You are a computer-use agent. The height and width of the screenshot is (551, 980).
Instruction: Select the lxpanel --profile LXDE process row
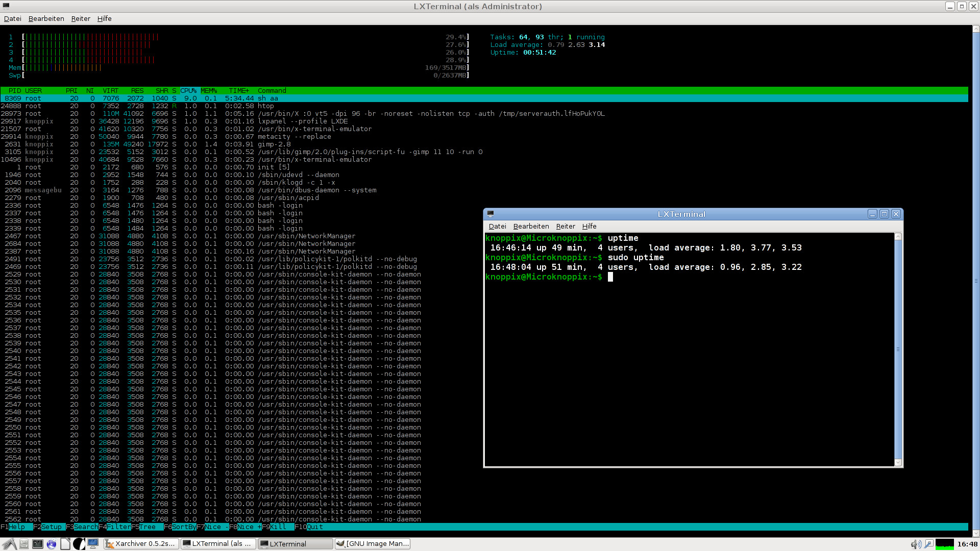[484, 121]
